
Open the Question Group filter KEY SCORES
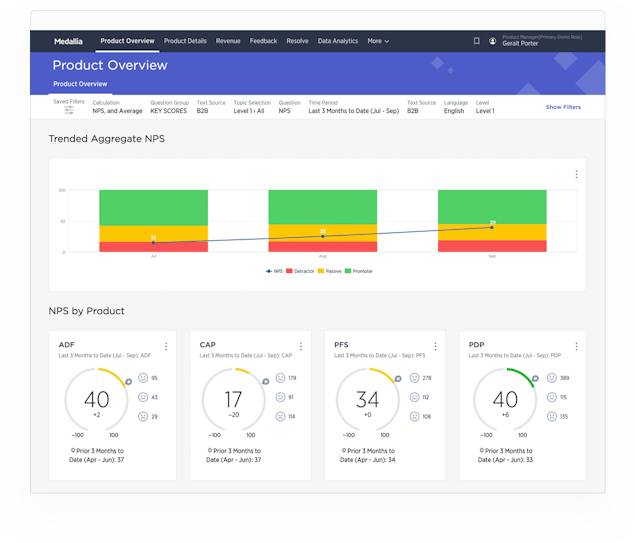point(169,107)
